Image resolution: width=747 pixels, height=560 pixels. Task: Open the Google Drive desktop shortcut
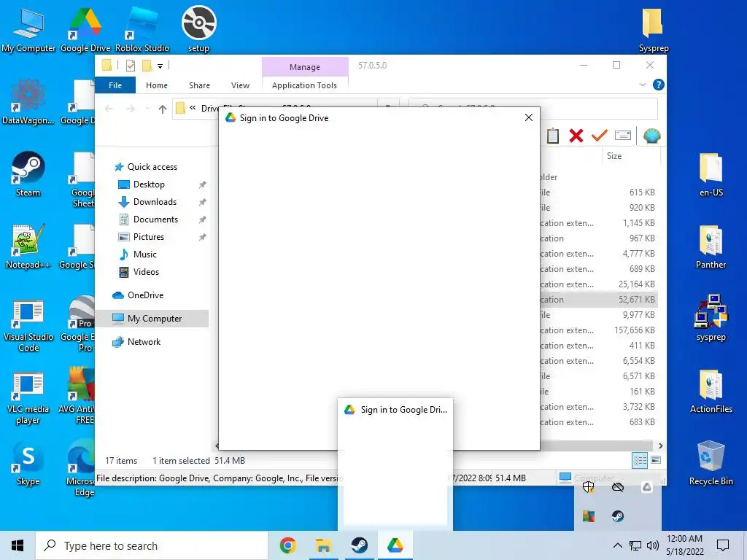click(85, 29)
